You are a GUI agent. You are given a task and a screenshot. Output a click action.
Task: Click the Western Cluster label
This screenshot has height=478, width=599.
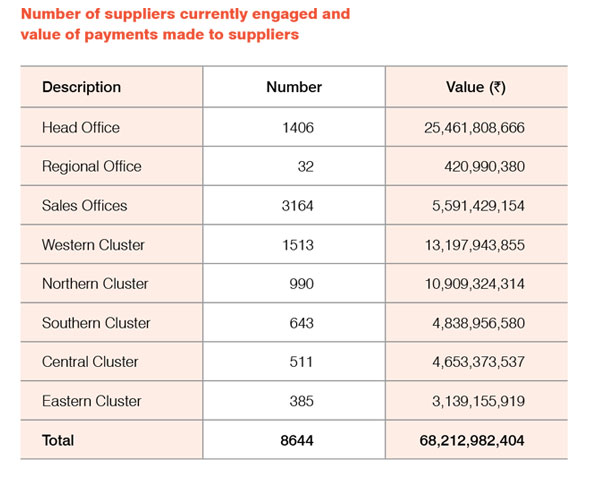93,245
